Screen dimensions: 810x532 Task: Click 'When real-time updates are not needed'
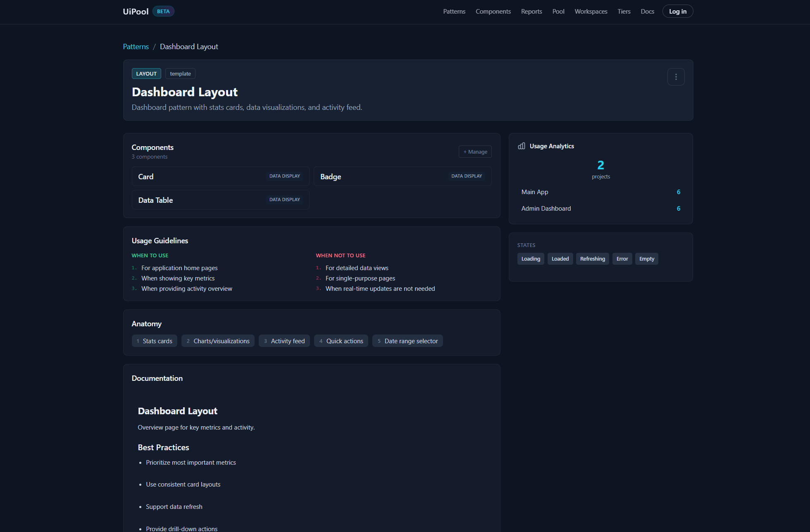click(x=380, y=289)
